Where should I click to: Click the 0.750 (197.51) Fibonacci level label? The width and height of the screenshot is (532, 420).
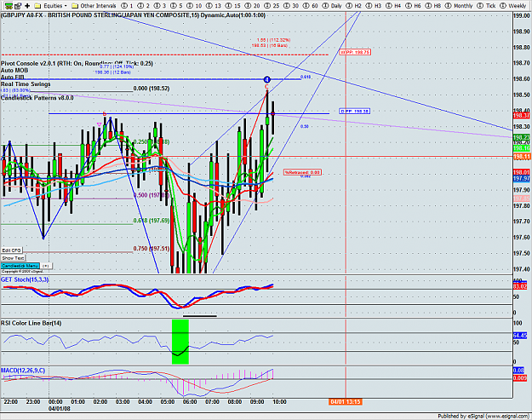pyautogui.click(x=152, y=249)
